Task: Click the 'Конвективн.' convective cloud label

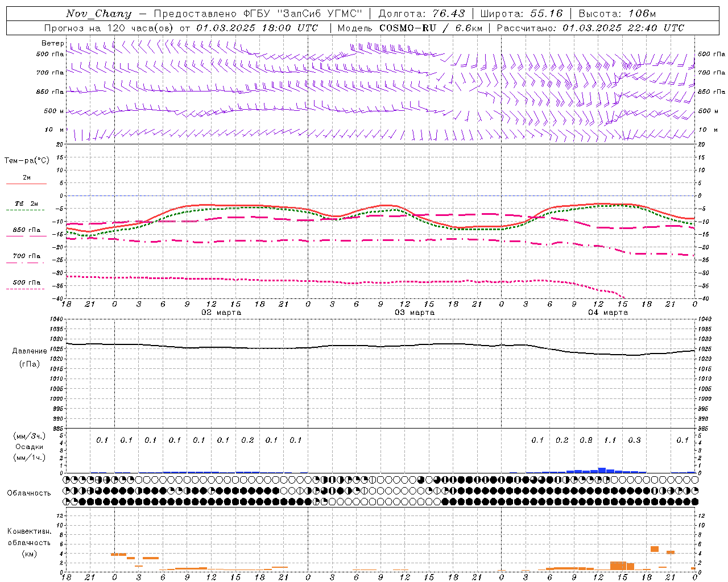Action: coord(29,531)
